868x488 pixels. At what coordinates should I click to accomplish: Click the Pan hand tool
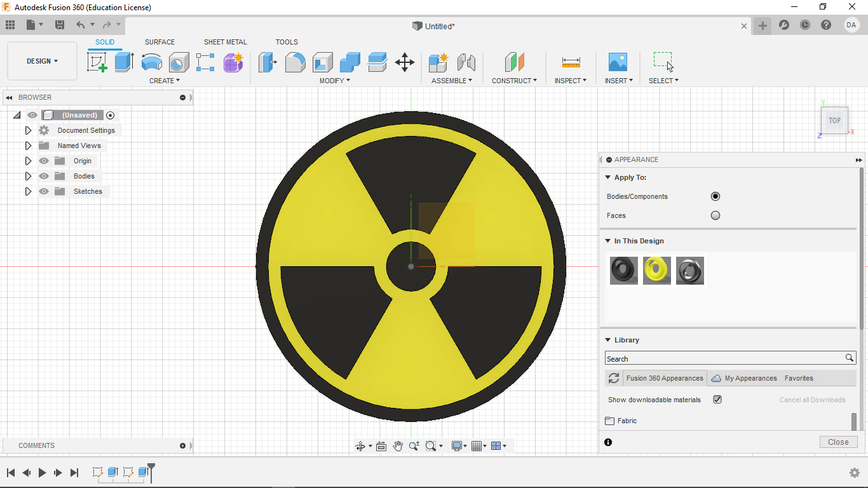pos(398,446)
